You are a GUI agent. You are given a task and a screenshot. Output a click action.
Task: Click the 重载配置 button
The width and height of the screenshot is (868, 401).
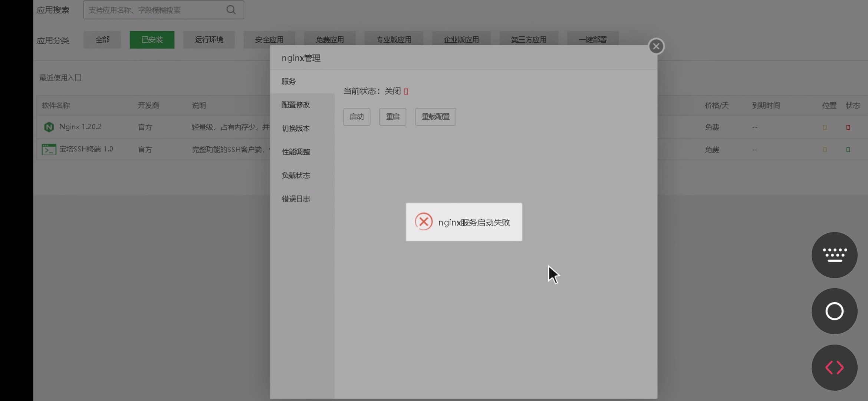click(435, 117)
